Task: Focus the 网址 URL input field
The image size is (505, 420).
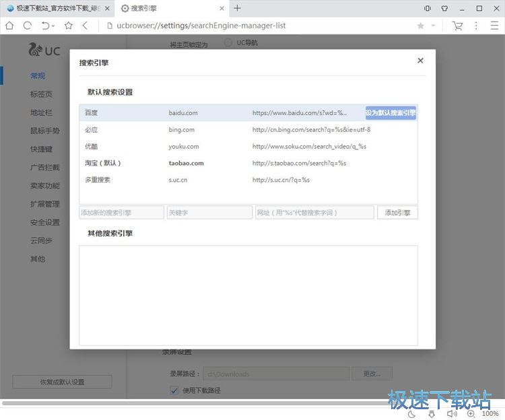Action: tap(314, 213)
